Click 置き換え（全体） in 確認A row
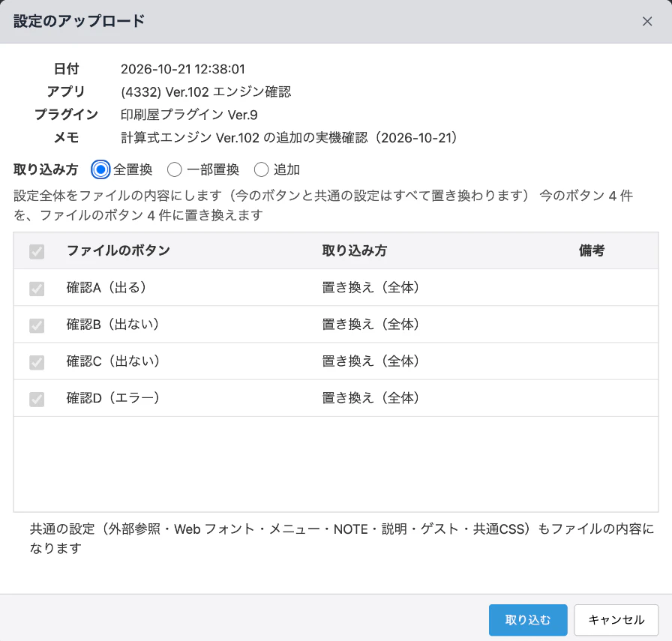Image resolution: width=672 pixels, height=641 pixels. 370,287
